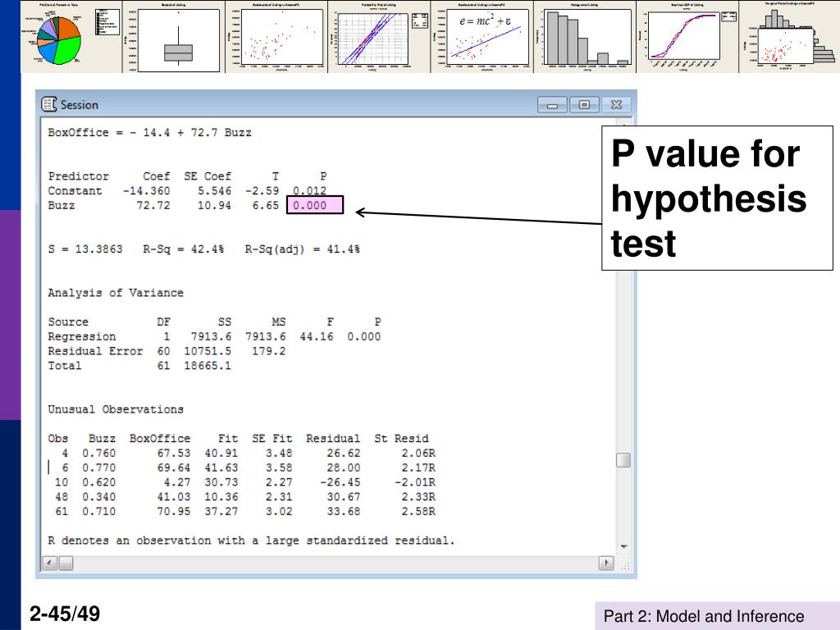Viewport: 840px width, 630px height.
Task: Select the boxplot thumbnail
Action: [177, 37]
